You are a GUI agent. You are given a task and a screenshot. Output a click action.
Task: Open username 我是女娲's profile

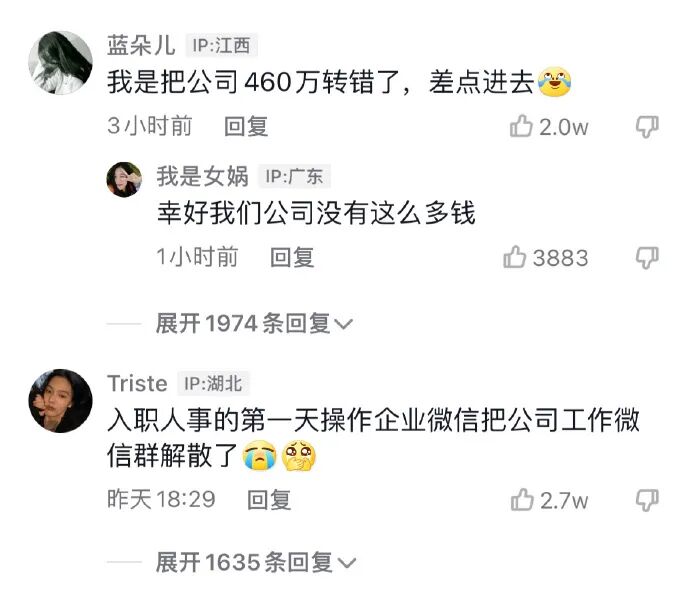click(202, 176)
